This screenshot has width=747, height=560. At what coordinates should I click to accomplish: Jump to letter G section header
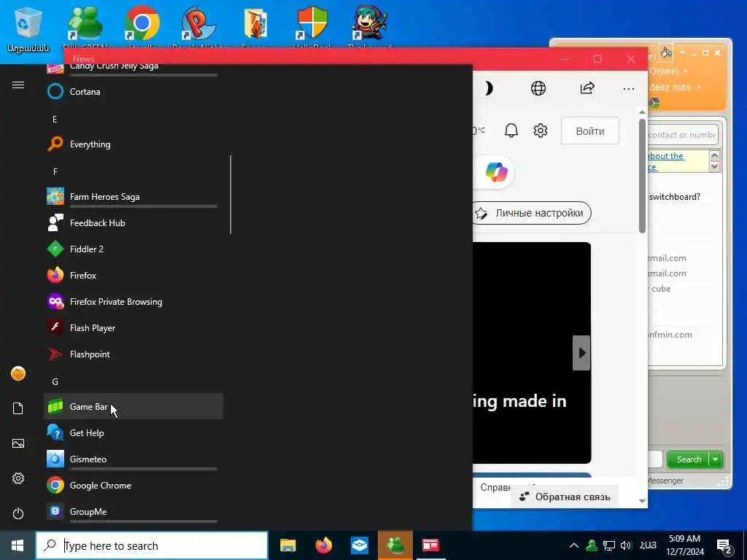click(x=55, y=381)
